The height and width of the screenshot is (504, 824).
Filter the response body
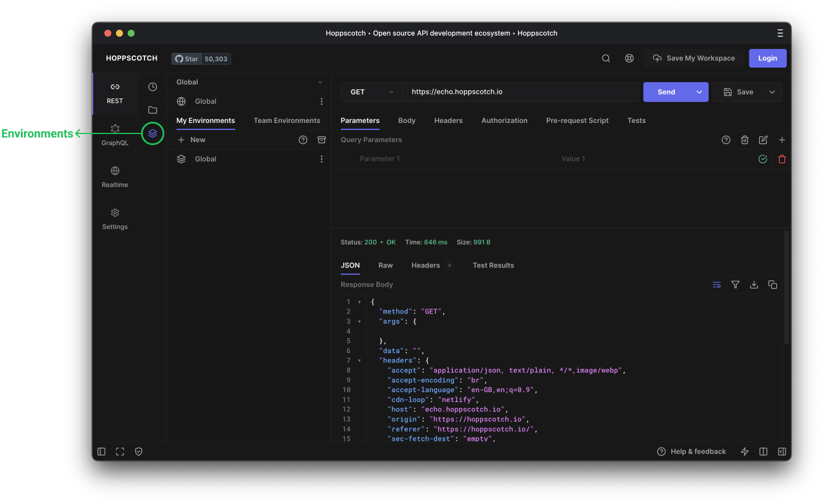coord(735,284)
